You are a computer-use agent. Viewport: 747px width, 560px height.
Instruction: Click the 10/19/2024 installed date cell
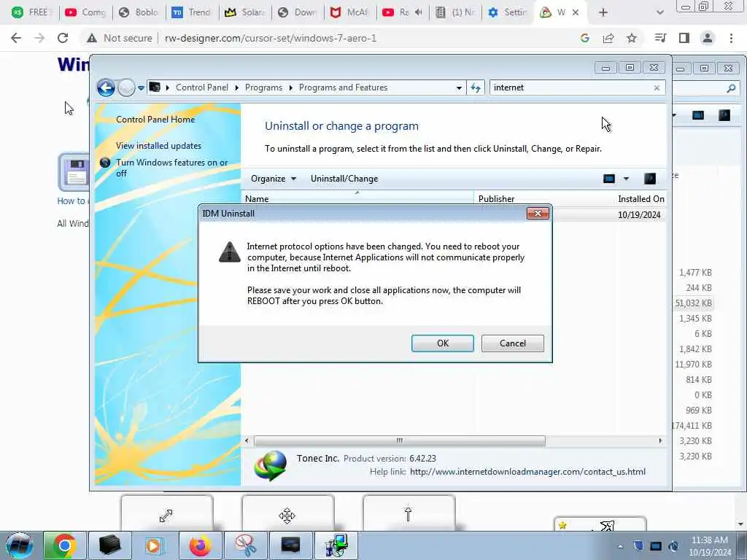[x=639, y=215]
